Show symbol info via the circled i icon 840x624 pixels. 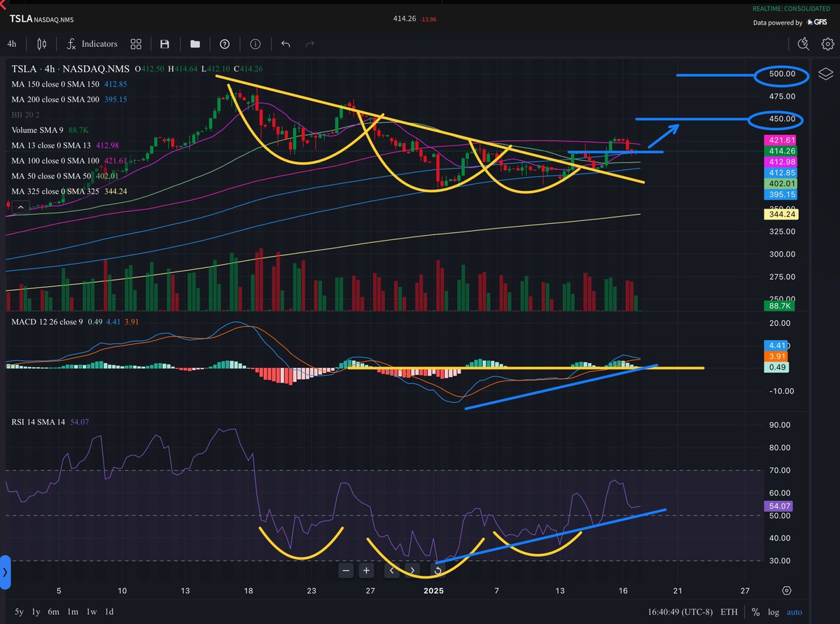pyautogui.click(x=255, y=44)
